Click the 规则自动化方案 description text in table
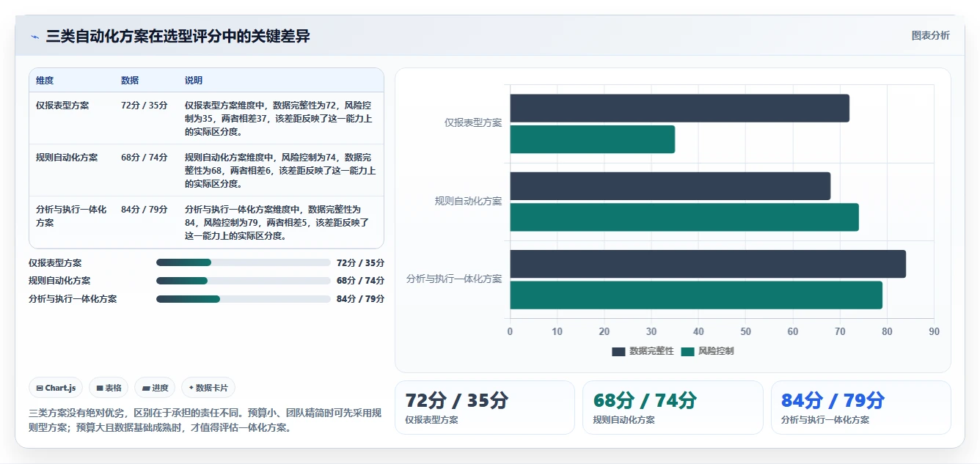Image resolution: width=980 pixels, height=464 pixels. tap(280, 171)
